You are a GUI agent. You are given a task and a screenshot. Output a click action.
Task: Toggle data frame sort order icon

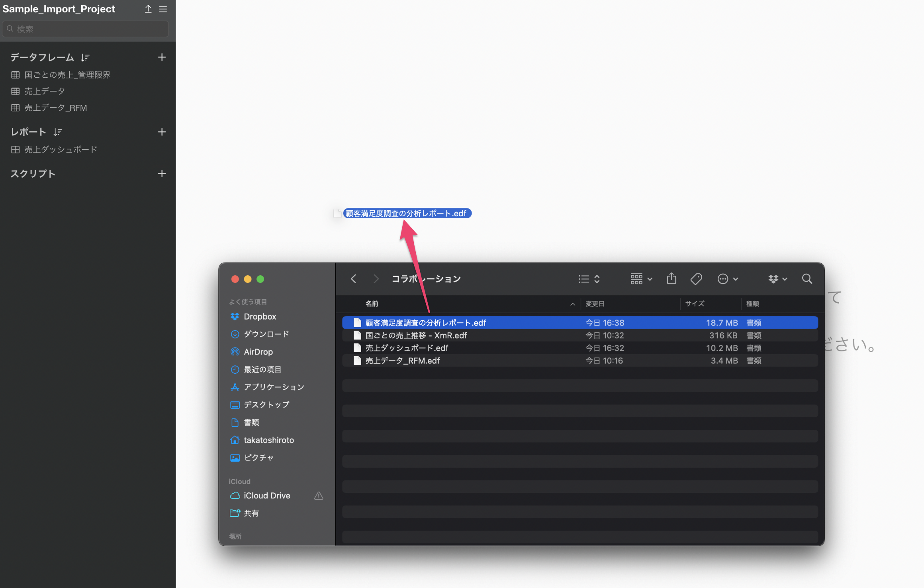pos(85,58)
